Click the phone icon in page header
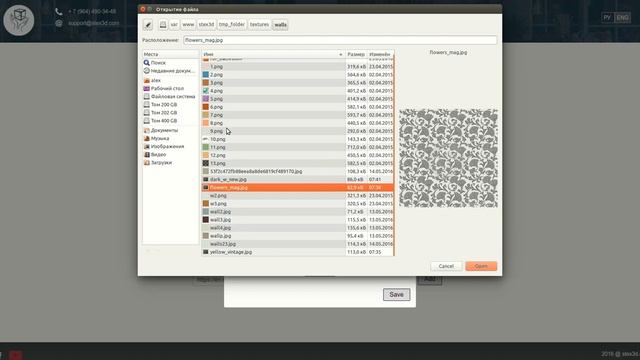Image resolution: width=640 pixels, height=360 pixels. (59, 12)
